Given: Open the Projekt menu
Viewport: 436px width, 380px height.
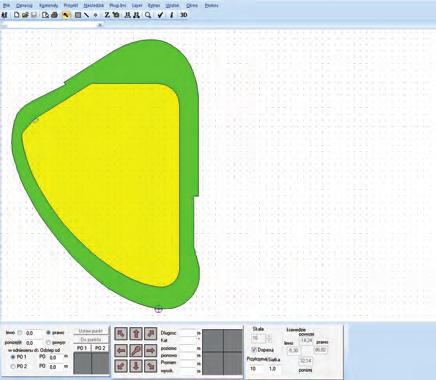Looking at the screenshot, I should (71, 6).
